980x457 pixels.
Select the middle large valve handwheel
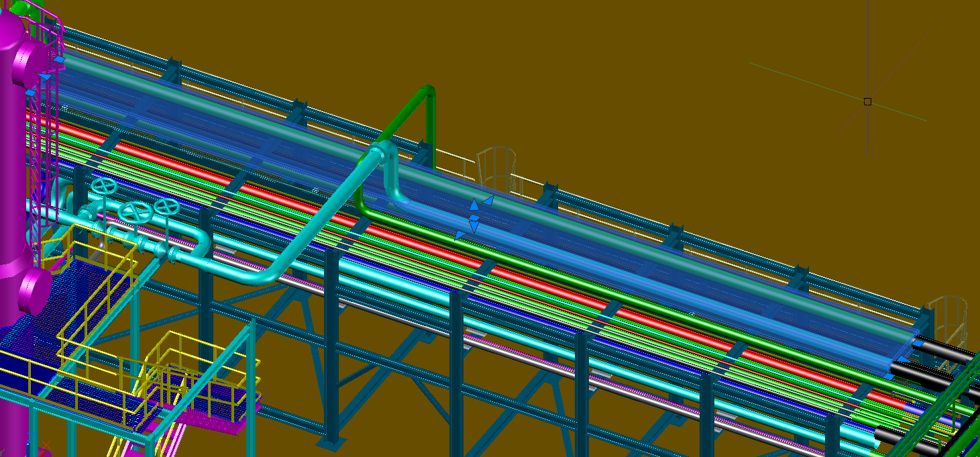pyautogui.click(x=135, y=212)
